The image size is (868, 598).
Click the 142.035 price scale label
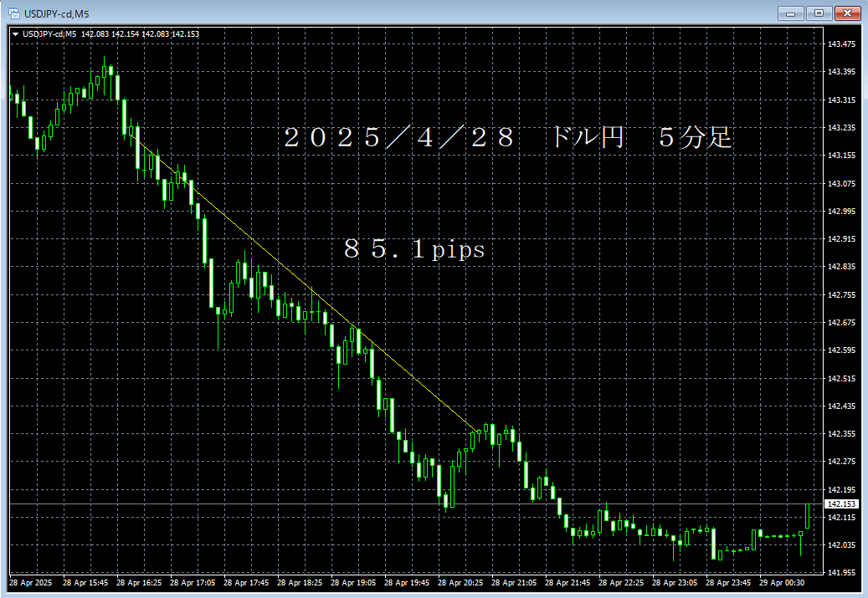tap(841, 545)
